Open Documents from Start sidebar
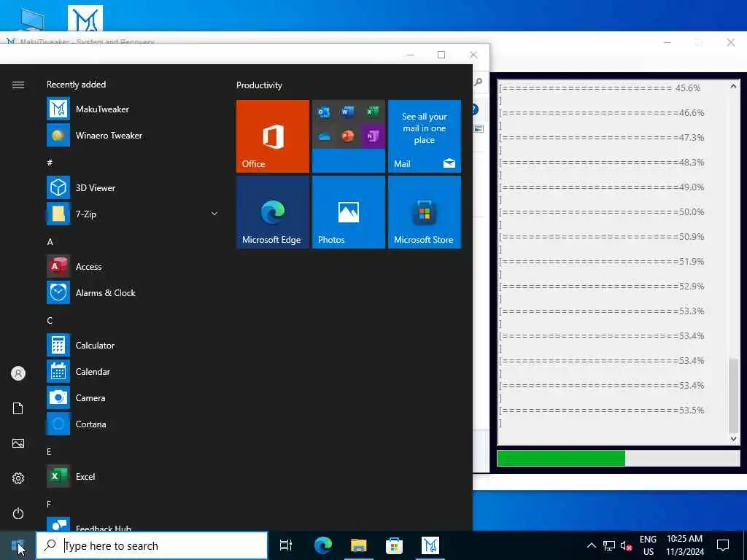 tap(18, 408)
